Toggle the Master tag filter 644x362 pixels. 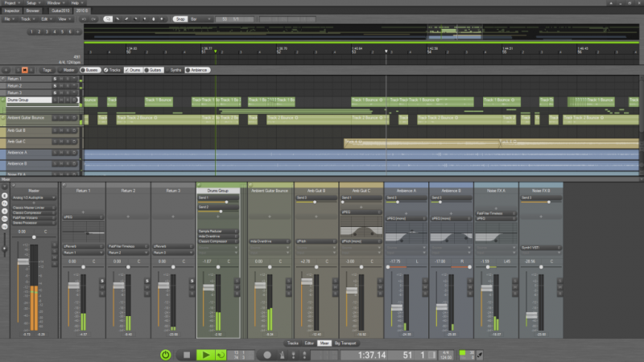click(67, 70)
